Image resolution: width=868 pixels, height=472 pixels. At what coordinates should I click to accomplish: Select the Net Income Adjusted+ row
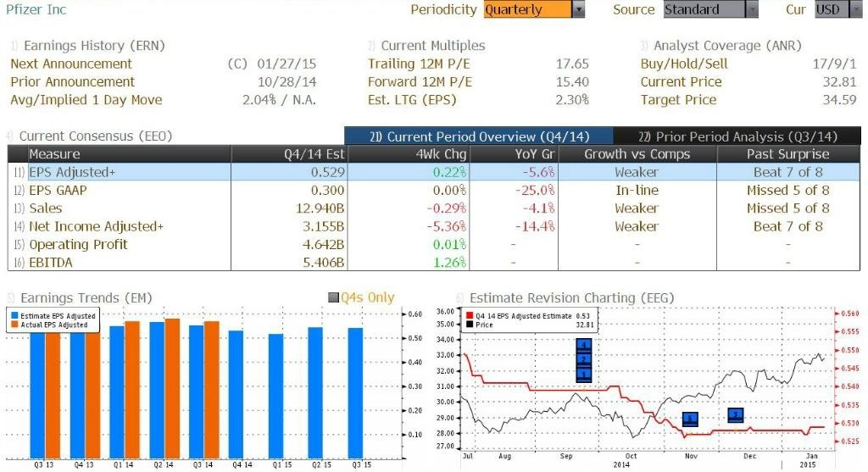[x=434, y=226]
